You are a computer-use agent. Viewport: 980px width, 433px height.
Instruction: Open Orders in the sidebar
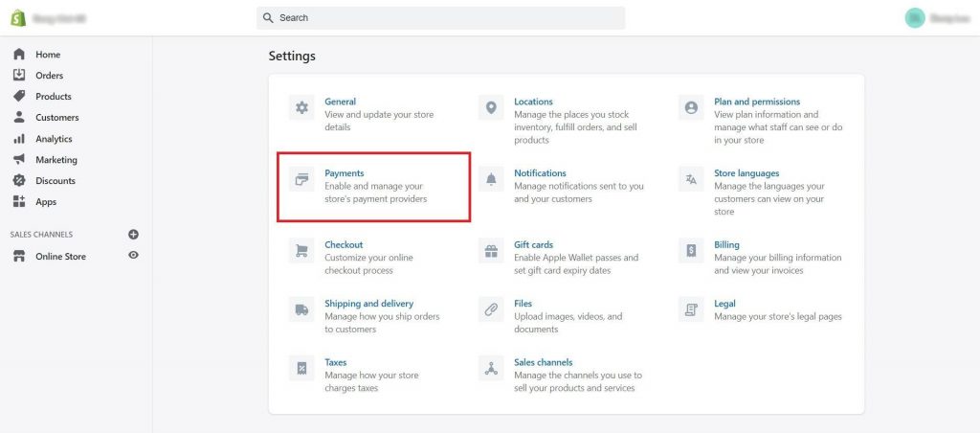click(x=49, y=76)
